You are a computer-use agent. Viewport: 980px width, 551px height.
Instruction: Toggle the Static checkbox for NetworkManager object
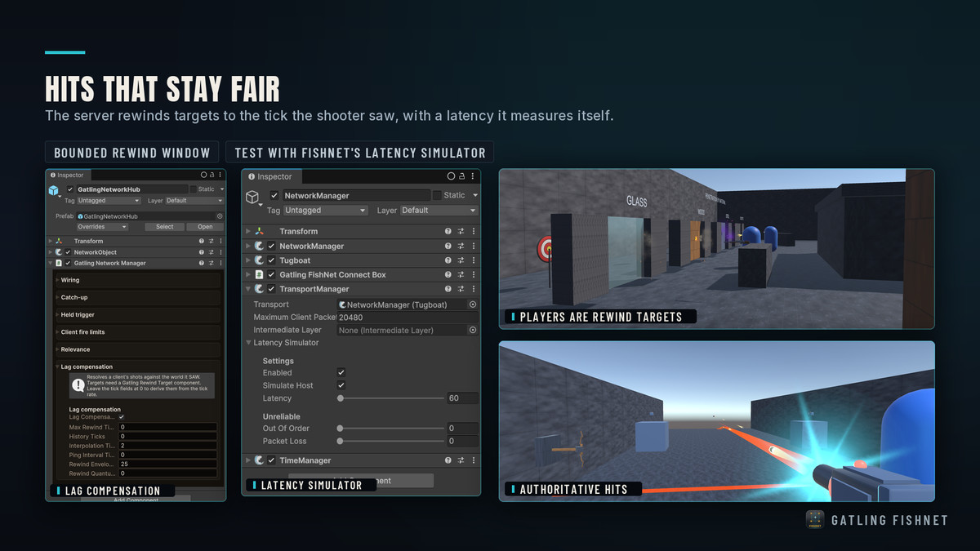click(437, 195)
